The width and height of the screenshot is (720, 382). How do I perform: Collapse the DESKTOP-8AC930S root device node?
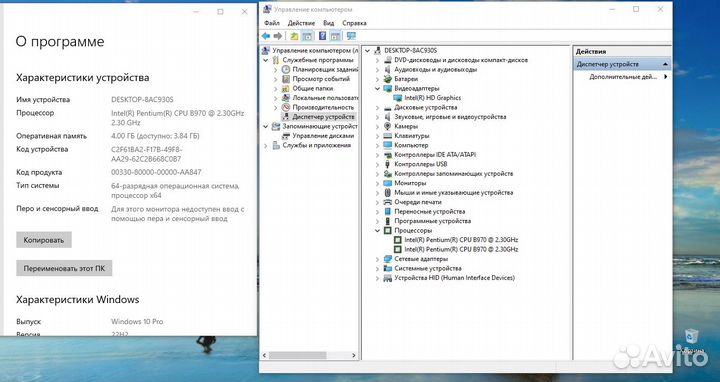click(367, 51)
